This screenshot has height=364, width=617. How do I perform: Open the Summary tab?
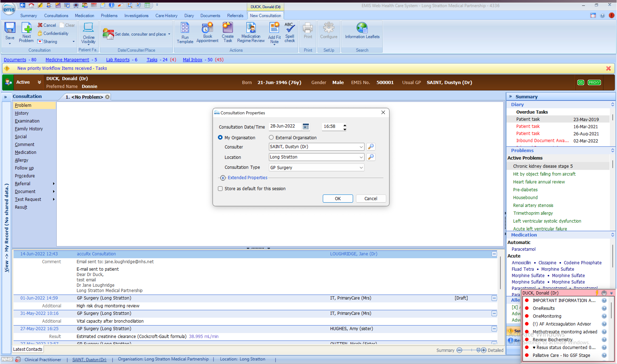(x=29, y=15)
